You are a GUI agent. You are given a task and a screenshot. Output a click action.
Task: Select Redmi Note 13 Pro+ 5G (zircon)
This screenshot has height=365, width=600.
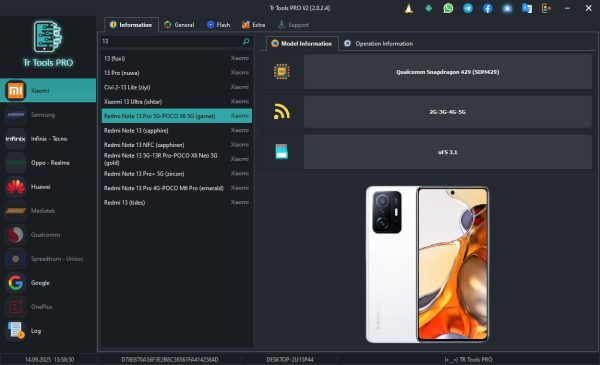point(176,174)
